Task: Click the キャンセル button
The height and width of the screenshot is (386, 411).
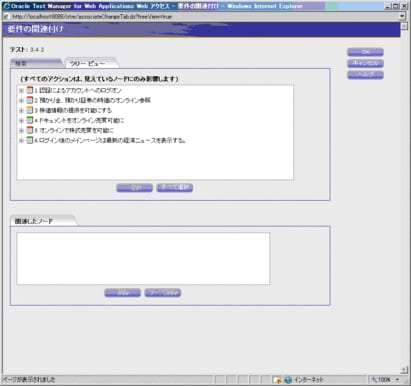Action: 365,63
